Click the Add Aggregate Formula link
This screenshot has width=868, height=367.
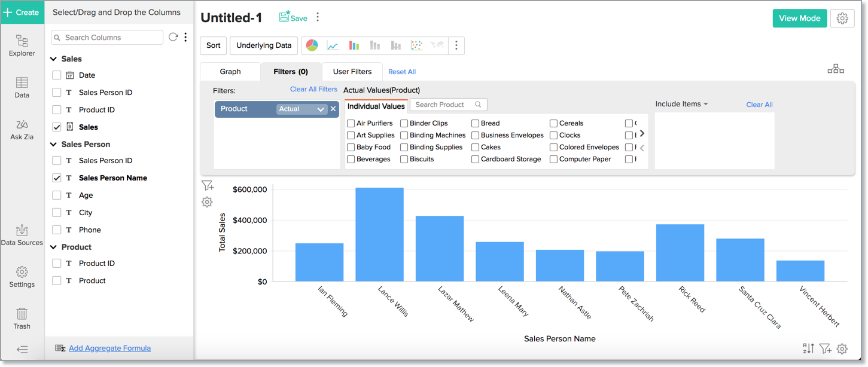109,348
